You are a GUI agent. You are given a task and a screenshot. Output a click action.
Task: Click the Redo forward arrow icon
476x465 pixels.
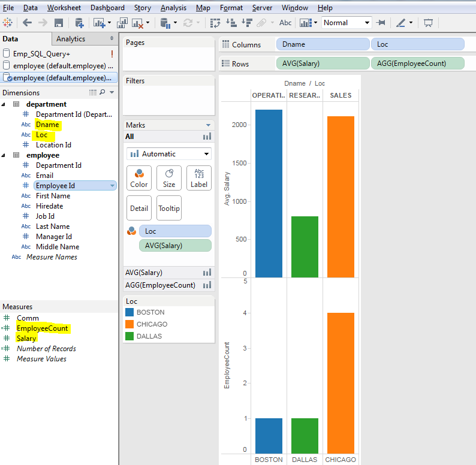[x=43, y=23]
